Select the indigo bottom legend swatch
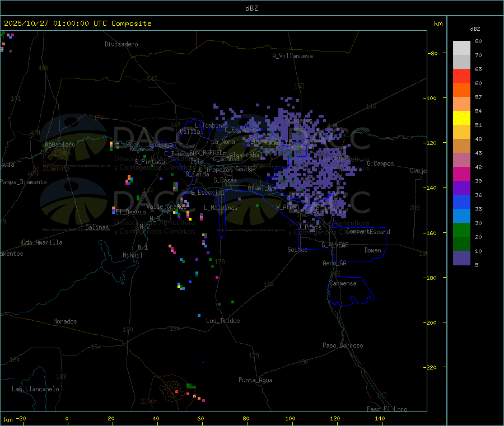 click(x=461, y=258)
